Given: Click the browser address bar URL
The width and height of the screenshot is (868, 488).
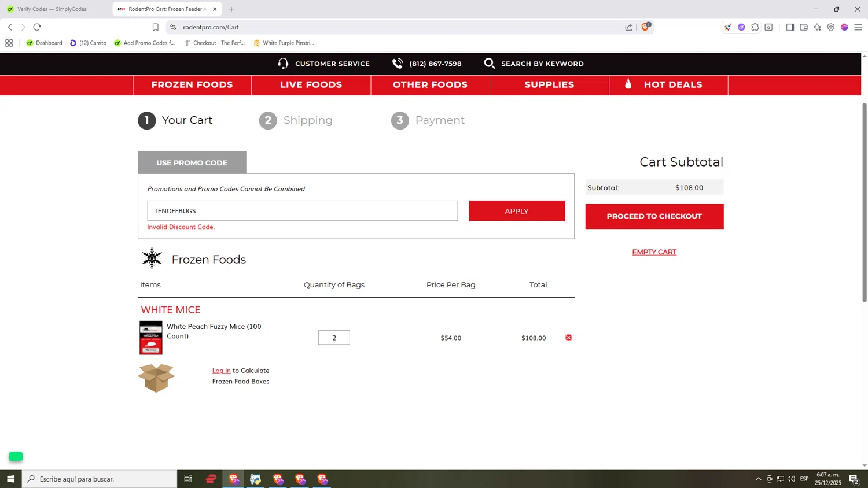Looking at the screenshot, I should 211,27.
